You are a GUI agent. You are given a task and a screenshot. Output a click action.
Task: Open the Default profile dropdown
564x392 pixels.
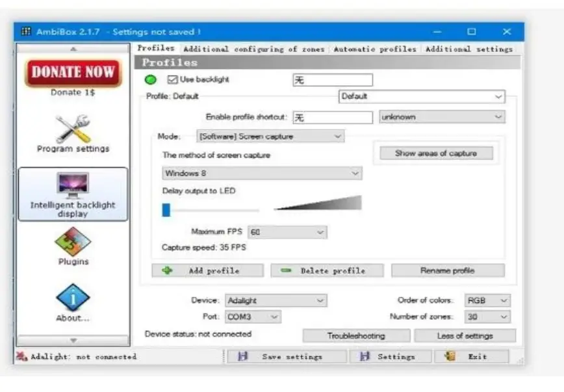coord(422,96)
